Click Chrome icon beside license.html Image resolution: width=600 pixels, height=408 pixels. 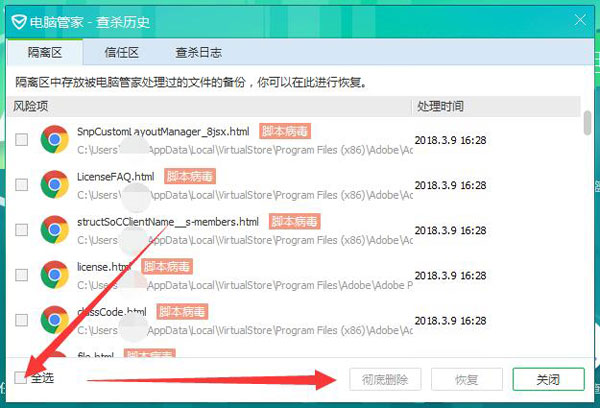tap(54, 274)
